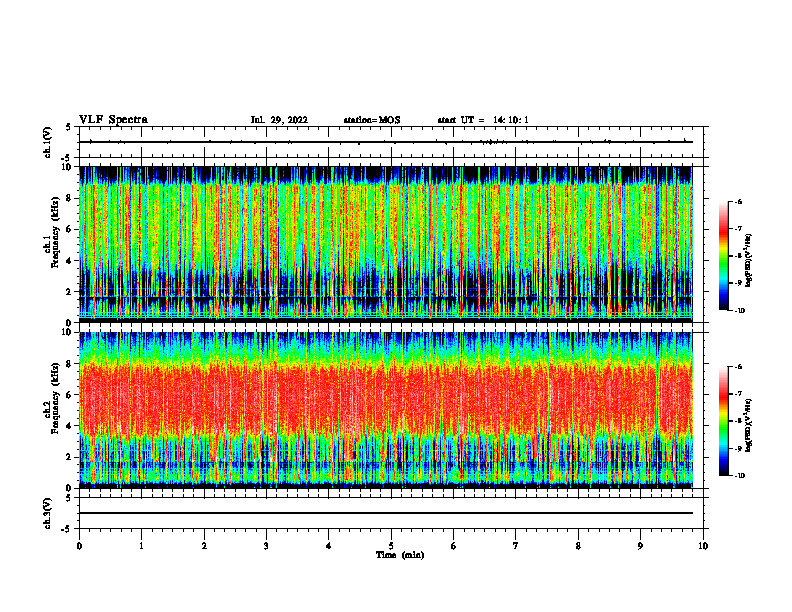Click the "VLF Spectra" plot title
Screen dimensions: 792x612
point(113,120)
